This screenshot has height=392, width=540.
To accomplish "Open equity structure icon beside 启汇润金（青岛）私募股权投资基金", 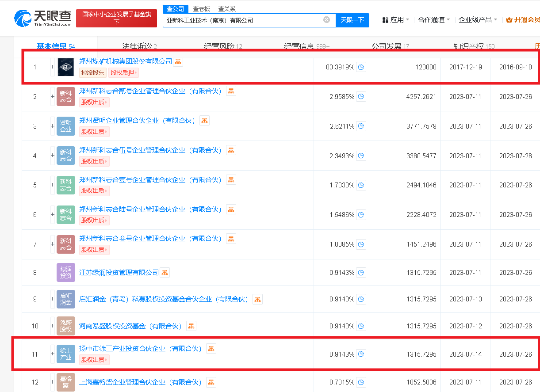I will click(x=257, y=299).
